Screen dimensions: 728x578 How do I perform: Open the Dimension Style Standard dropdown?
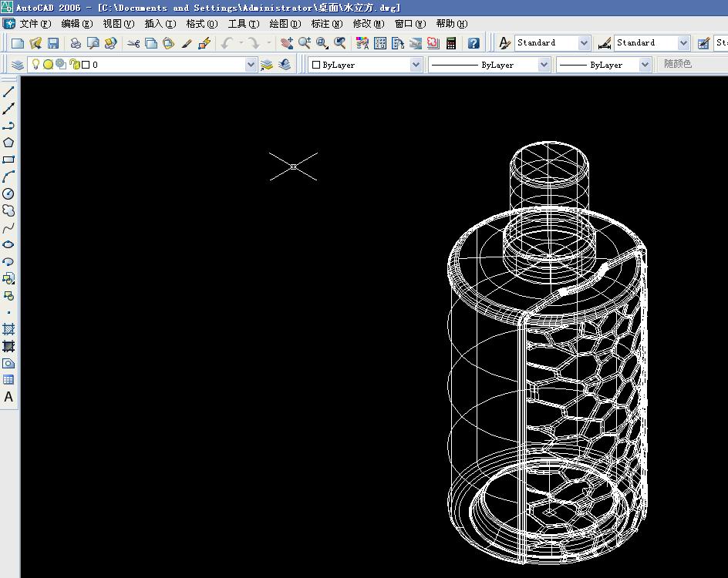tap(683, 43)
